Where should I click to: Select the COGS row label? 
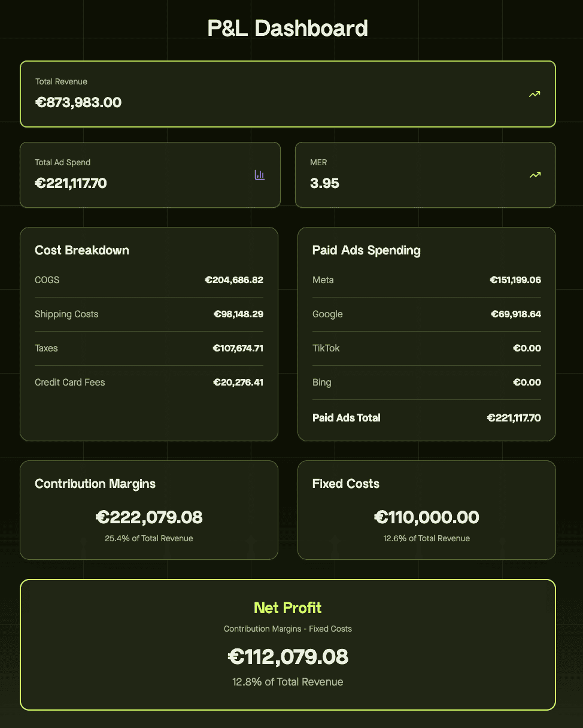click(x=47, y=280)
